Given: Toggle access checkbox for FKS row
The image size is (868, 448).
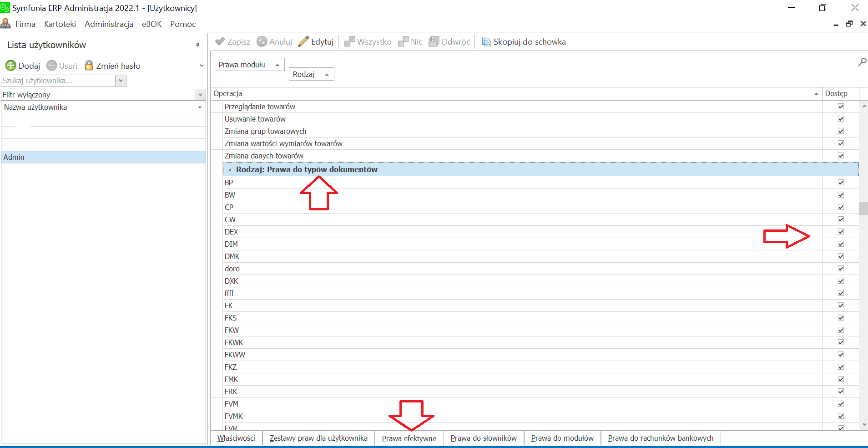Looking at the screenshot, I should pyautogui.click(x=841, y=318).
